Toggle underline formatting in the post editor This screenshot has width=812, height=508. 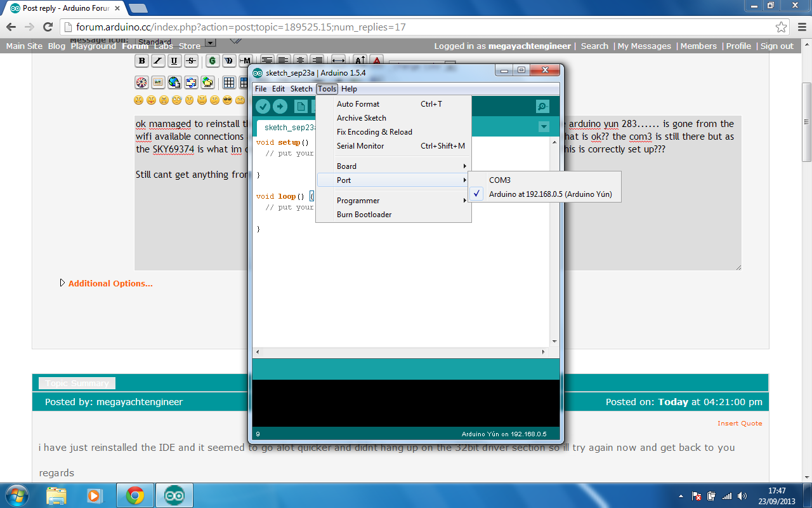[174, 60]
